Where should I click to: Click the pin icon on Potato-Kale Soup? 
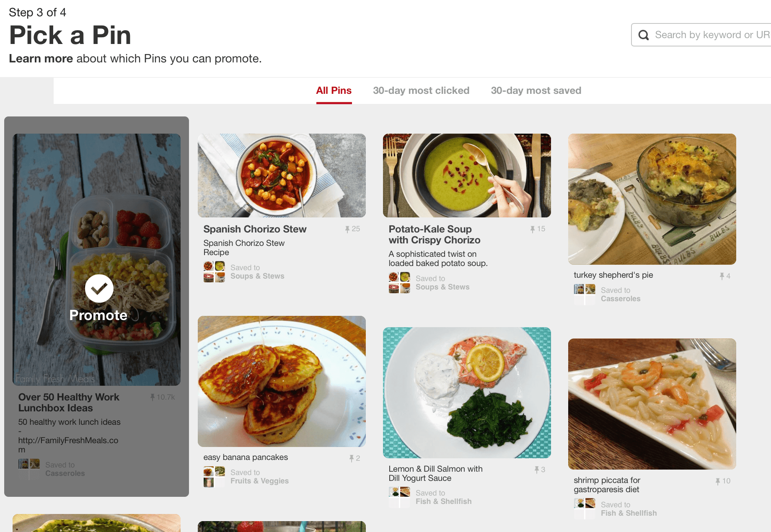[532, 229]
